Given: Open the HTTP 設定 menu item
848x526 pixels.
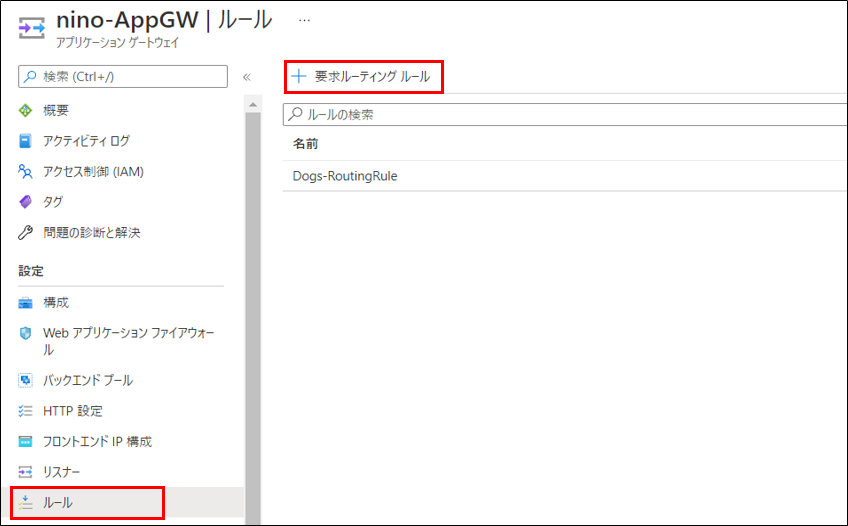Looking at the screenshot, I should pos(73,411).
